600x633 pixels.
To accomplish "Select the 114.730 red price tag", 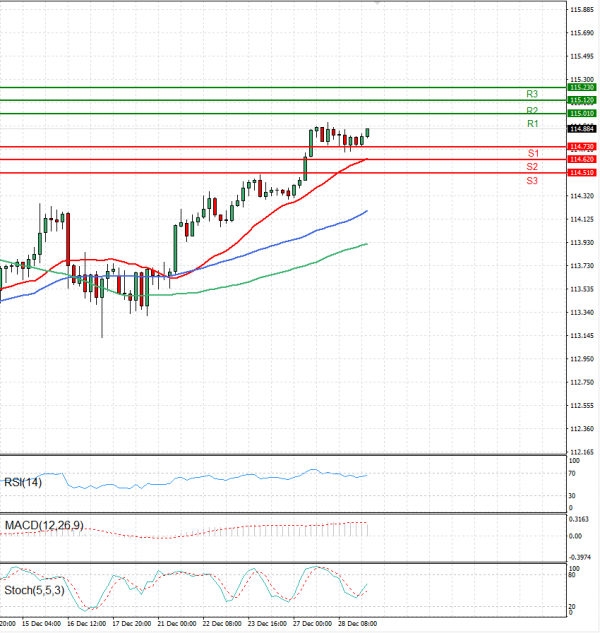I will point(582,147).
